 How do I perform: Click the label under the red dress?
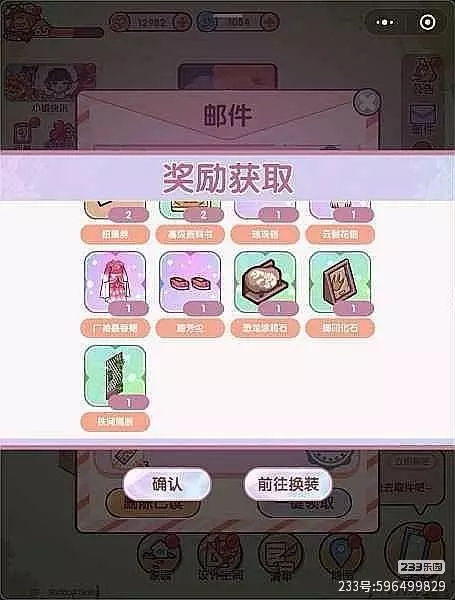click(115, 328)
